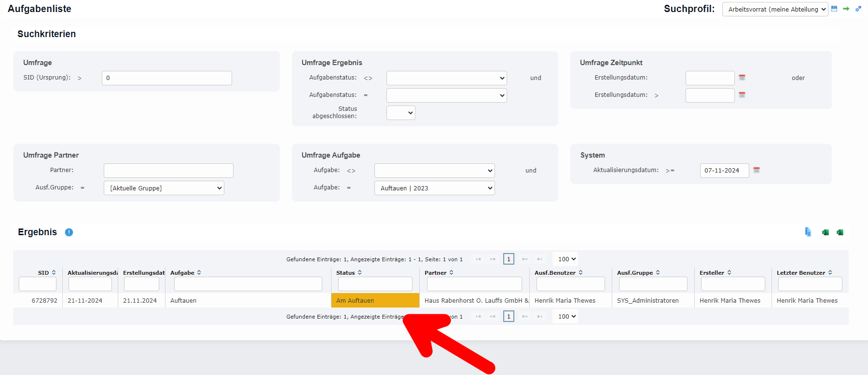Image resolution: width=868 pixels, height=375 pixels.
Task: Click the Henrik Maria Thewes Ersteller cell
Action: (730, 300)
